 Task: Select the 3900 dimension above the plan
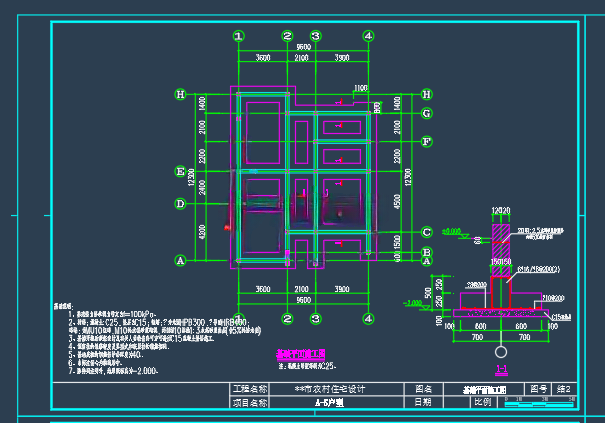(342, 58)
